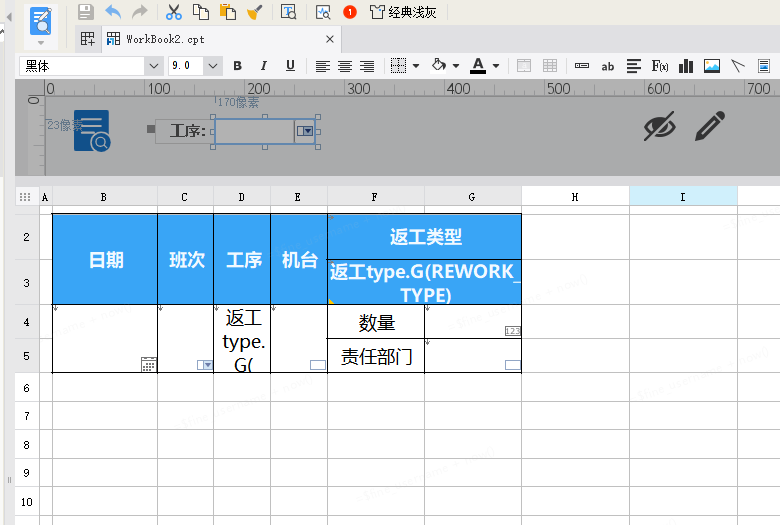Switch to the WorkBook2.cpt tab
The height and width of the screenshot is (525, 780).
click(221, 39)
